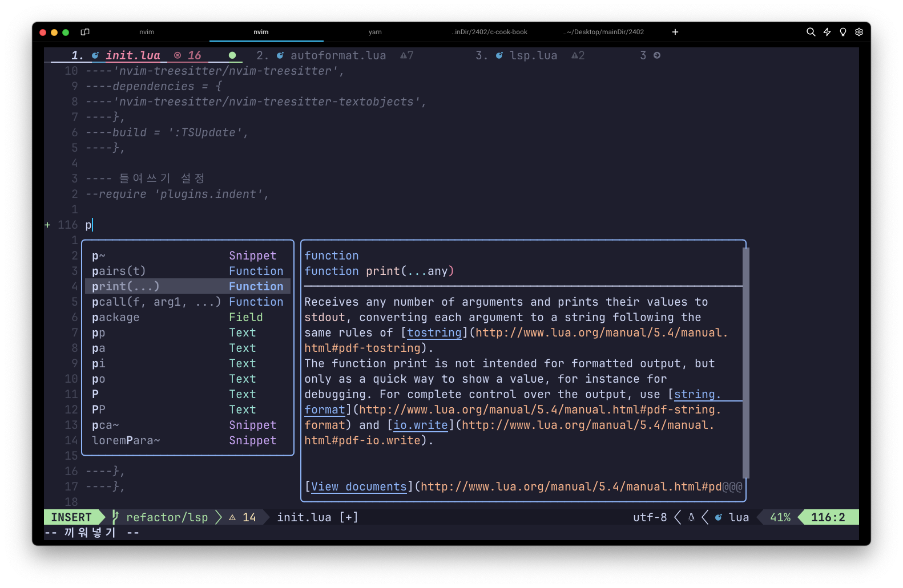Click the arrow icon for 3 more buffers
Image resolution: width=903 pixels, height=588 pixels.
[x=657, y=55]
